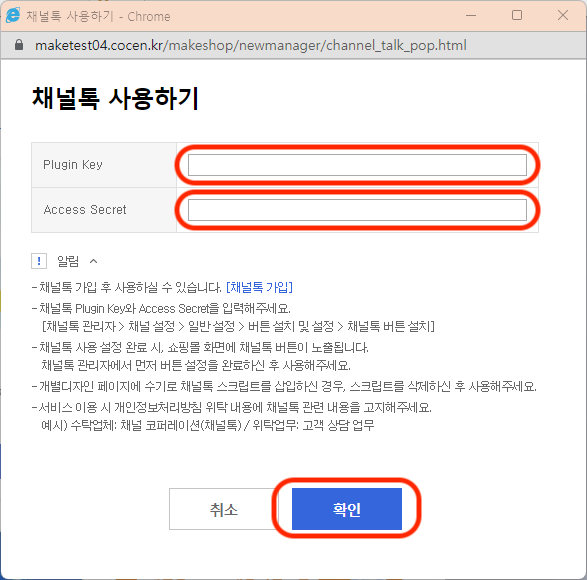The height and width of the screenshot is (580, 587).
Task: Click the Plugin Key label
Action: coord(73,165)
